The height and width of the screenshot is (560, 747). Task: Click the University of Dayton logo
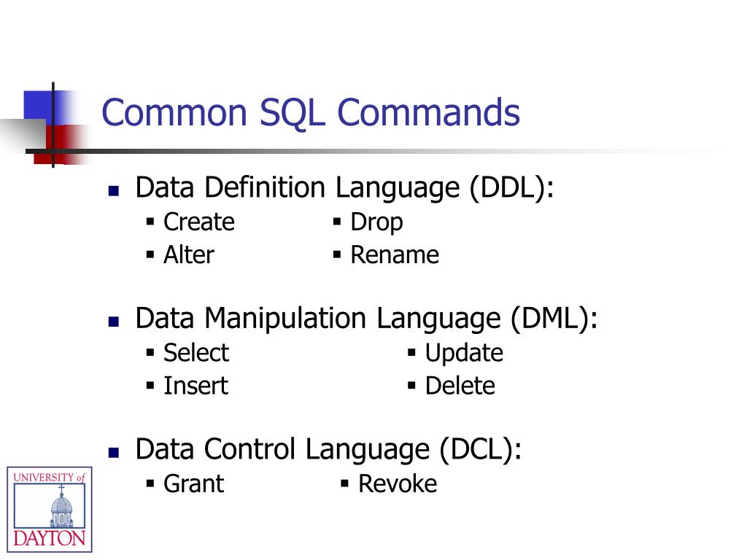[50, 509]
